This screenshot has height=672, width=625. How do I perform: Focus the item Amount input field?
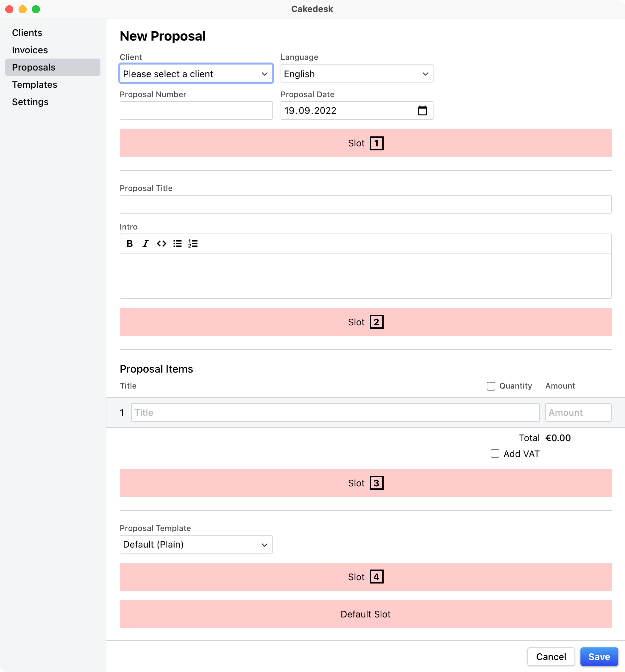click(x=578, y=413)
